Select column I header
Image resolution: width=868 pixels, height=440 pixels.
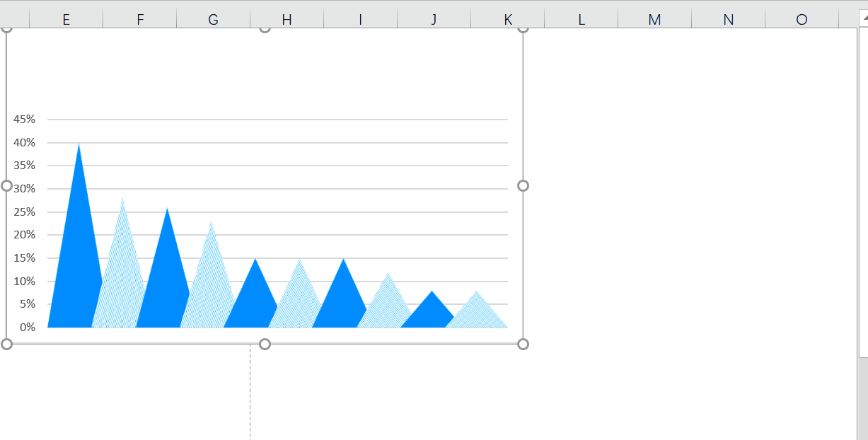[361, 19]
